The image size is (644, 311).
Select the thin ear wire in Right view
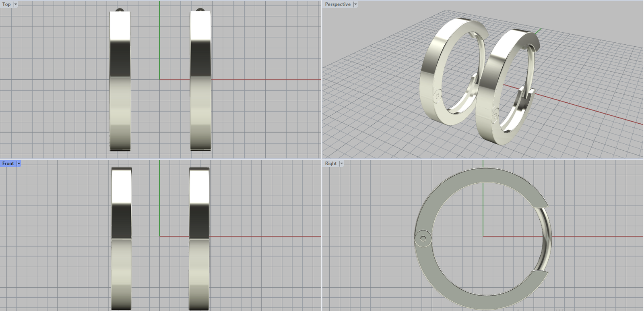click(x=548, y=238)
